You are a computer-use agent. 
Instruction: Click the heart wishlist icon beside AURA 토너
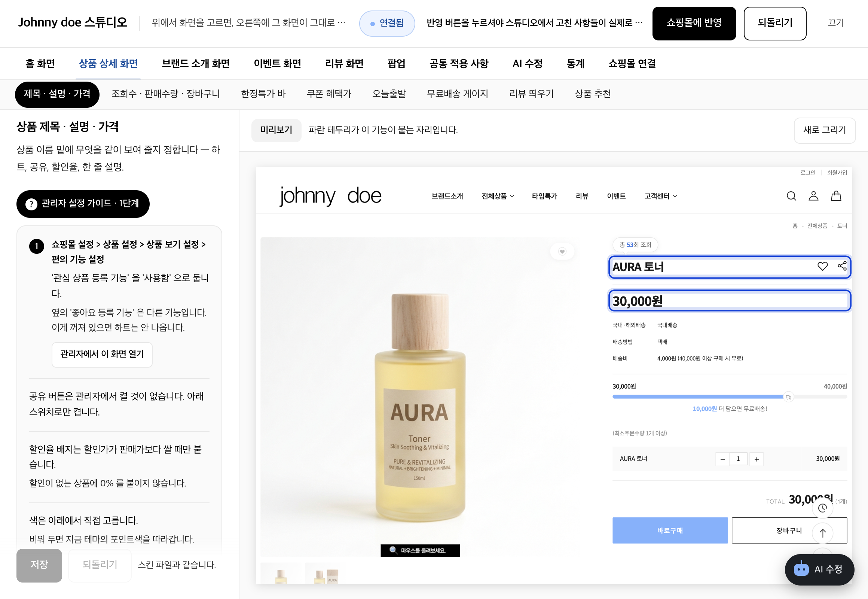(x=822, y=266)
